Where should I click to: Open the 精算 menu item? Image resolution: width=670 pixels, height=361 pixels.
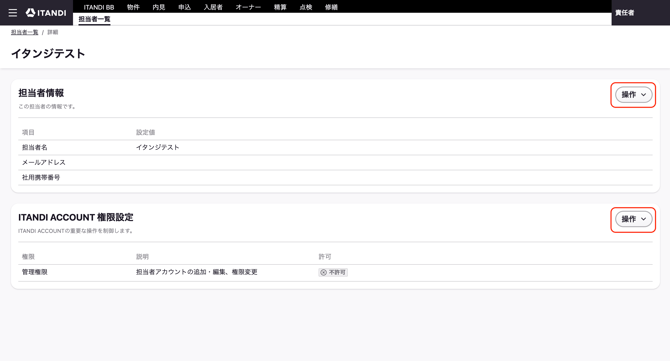click(280, 7)
